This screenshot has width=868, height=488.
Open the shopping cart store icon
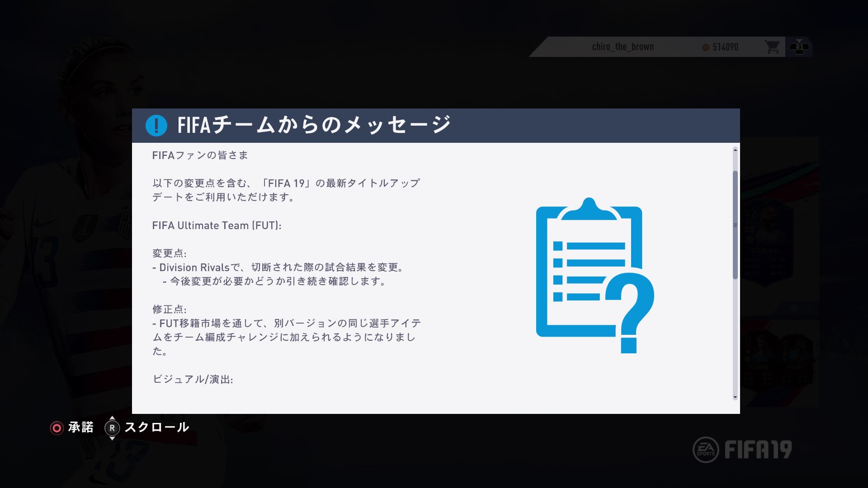tap(772, 47)
